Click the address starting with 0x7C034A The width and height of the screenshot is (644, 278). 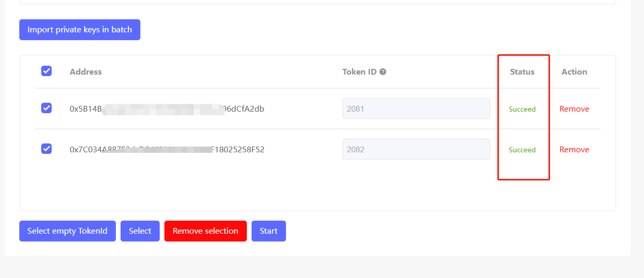point(167,150)
